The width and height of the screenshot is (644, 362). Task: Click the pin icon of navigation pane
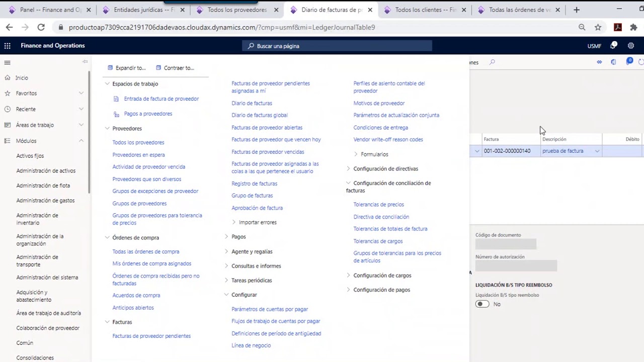[85, 62]
